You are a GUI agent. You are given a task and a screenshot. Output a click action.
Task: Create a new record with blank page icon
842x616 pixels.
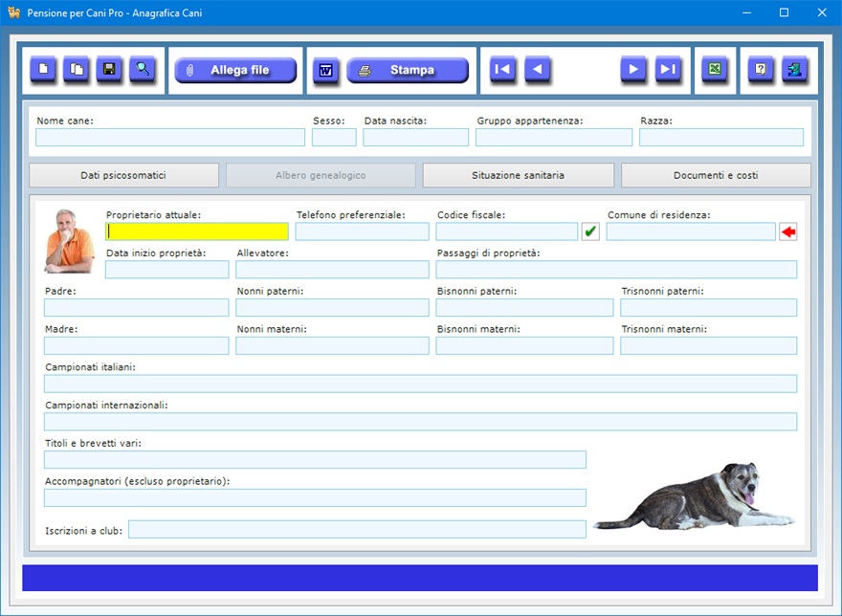tap(43, 69)
